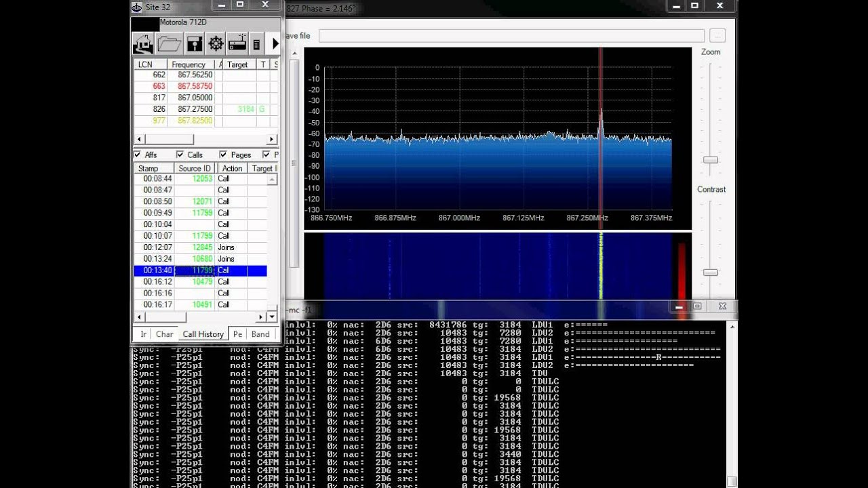
Task: Click the Stamp column header
Action: (154, 168)
